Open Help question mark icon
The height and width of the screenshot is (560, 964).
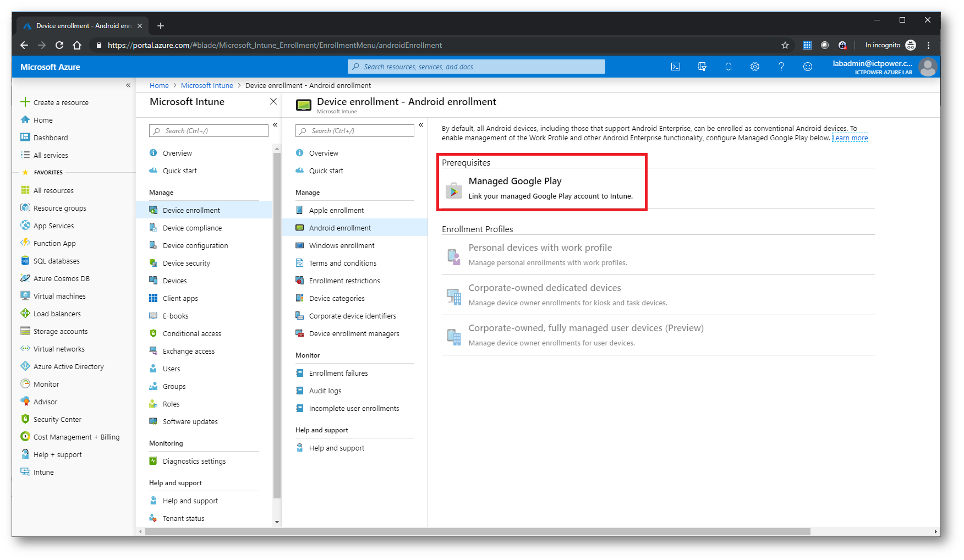point(781,67)
